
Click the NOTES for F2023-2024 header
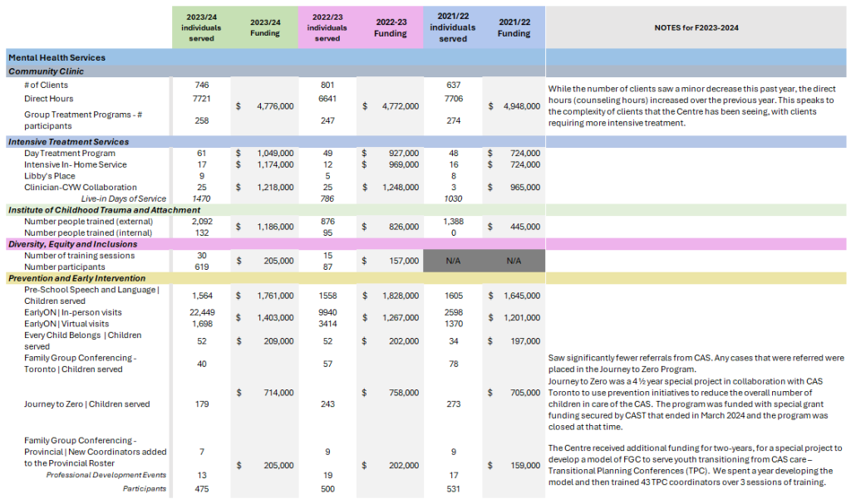click(x=696, y=27)
